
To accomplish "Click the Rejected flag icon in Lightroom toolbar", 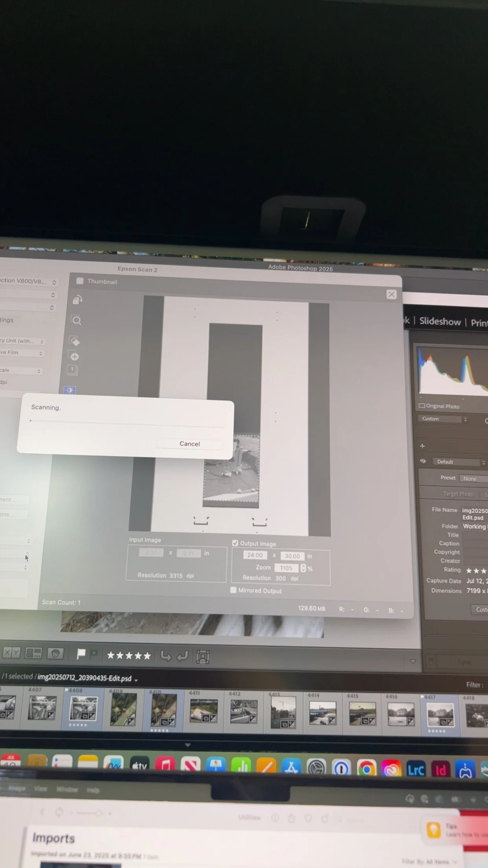I will pyautogui.click(x=94, y=653).
